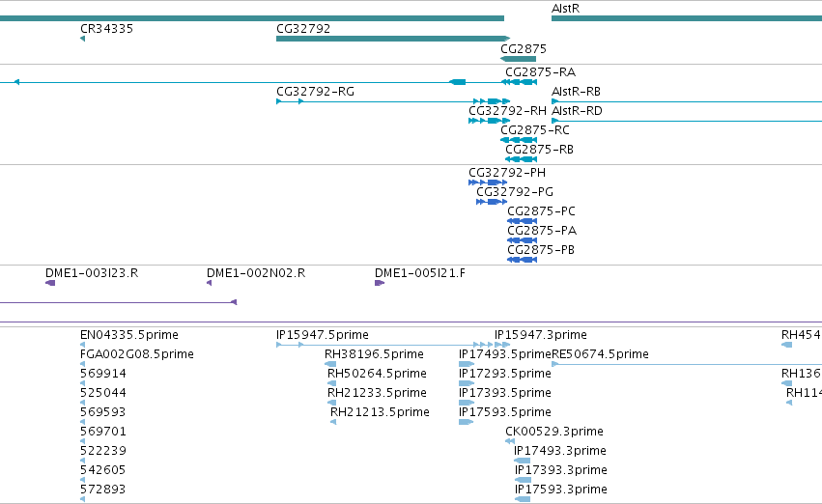822x504 pixels.
Task: Select the 569701 EST entry
Action: (x=103, y=432)
